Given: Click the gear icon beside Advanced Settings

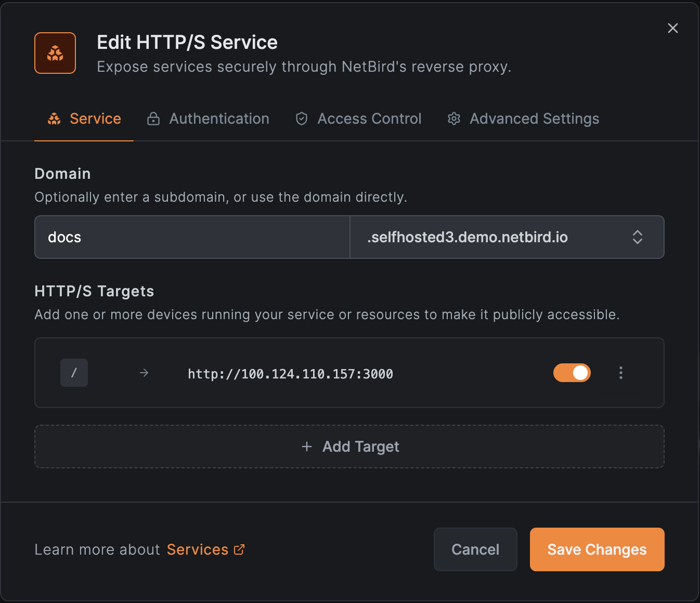Looking at the screenshot, I should 454,119.
